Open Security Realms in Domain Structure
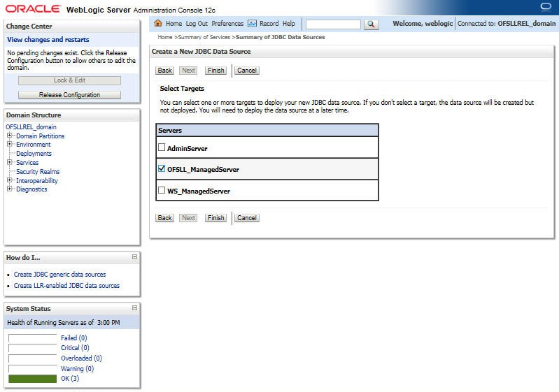 pyautogui.click(x=38, y=172)
